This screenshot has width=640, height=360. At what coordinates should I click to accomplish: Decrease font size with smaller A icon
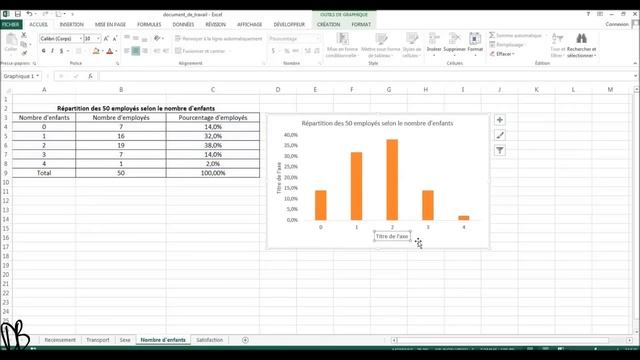coord(115,38)
